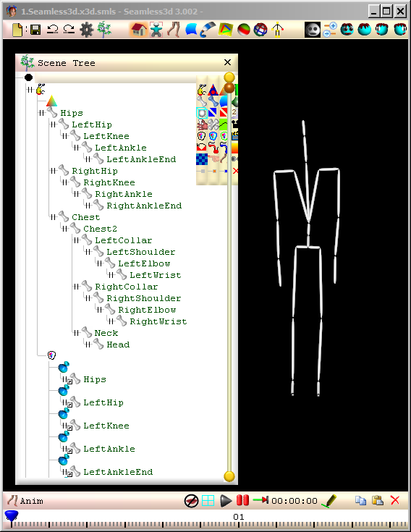Screen dimensions: 411x532
Task: Select the paint brush tool icon
Action: click(208, 30)
